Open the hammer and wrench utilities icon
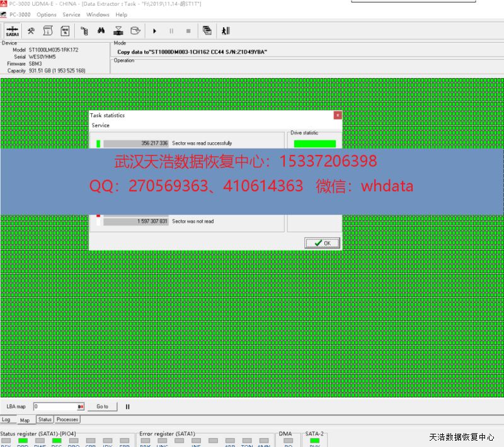Image resolution: width=504 pixels, height=447 pixels. click(31, 31)
